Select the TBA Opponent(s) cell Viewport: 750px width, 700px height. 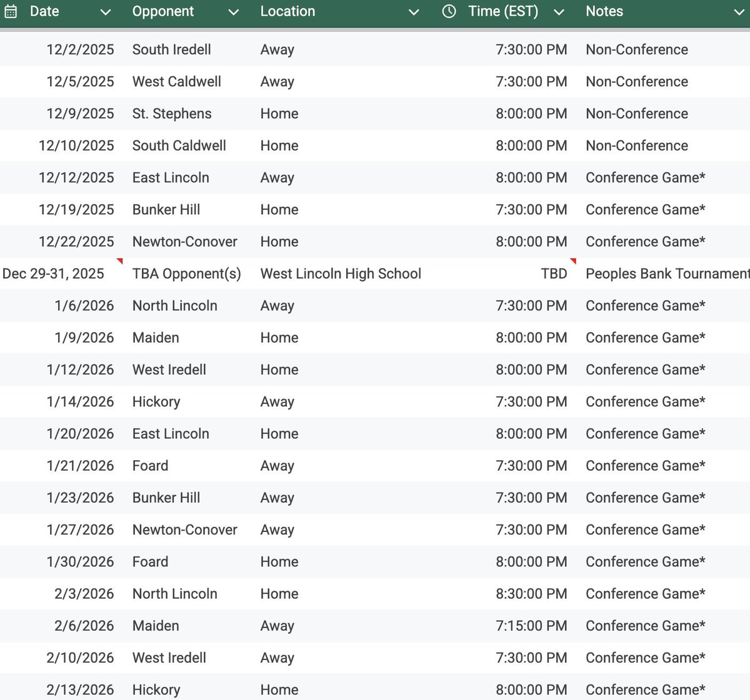click(x=186, y=274)
